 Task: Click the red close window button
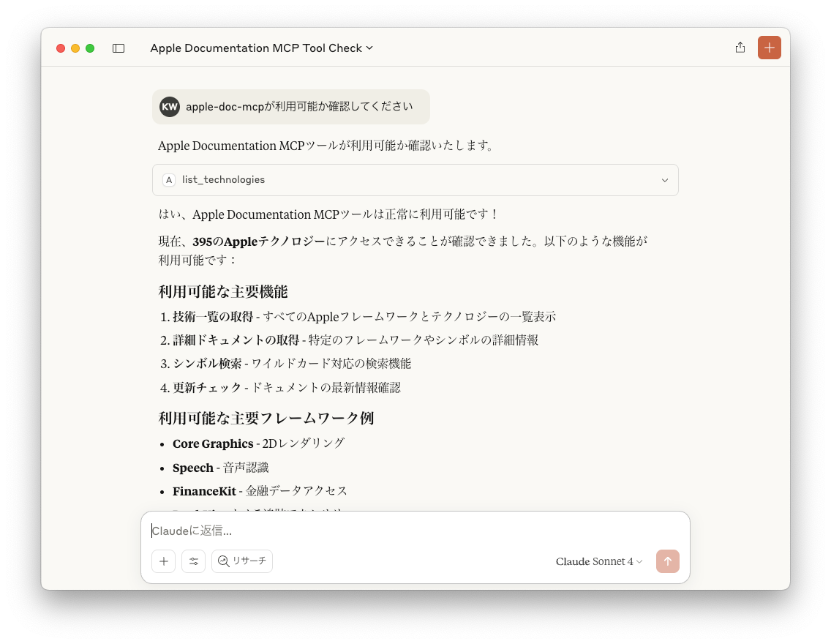click(61, 48)
